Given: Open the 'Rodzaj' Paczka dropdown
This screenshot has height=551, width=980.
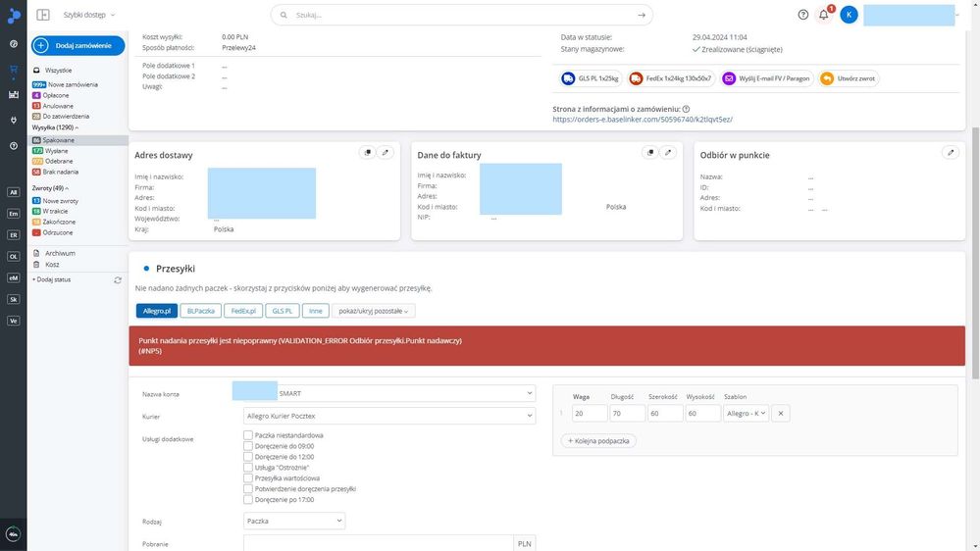Looking at the screenshot, I should click(293, 521).
